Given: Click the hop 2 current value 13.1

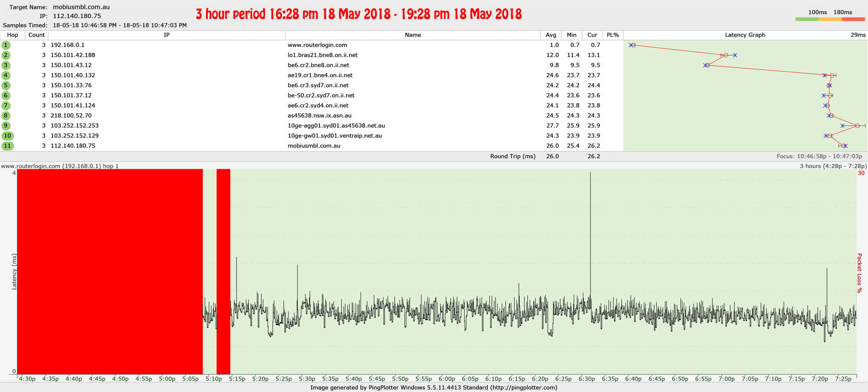Looking at the screenshot, I should 593,55.
